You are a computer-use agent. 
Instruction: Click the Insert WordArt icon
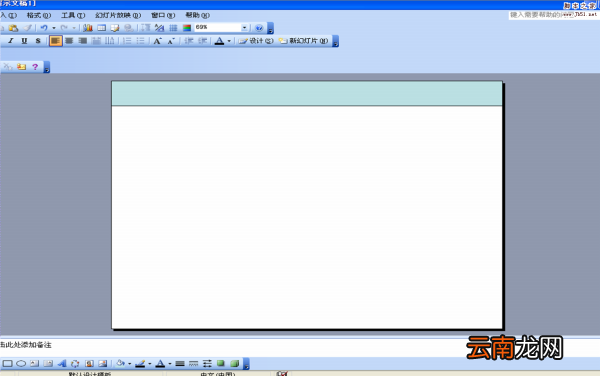point(62,363)
